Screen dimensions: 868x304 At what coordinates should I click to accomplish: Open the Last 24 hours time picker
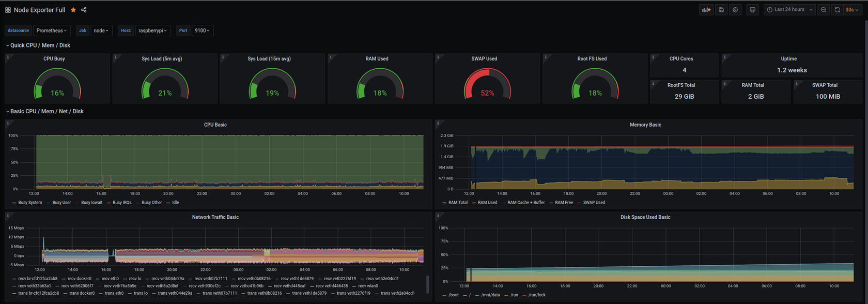click(x=789, y=10)
